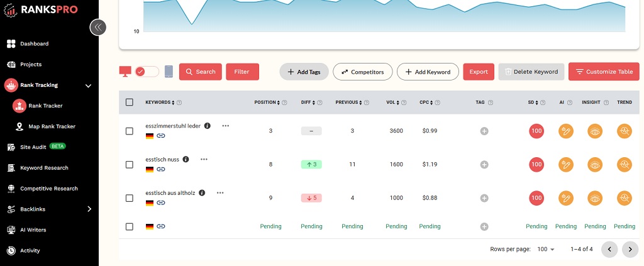Image resolution: width=644 pixels, height=266 pixels.
Task: Click Add Keyword button
Action: (428, 72)
